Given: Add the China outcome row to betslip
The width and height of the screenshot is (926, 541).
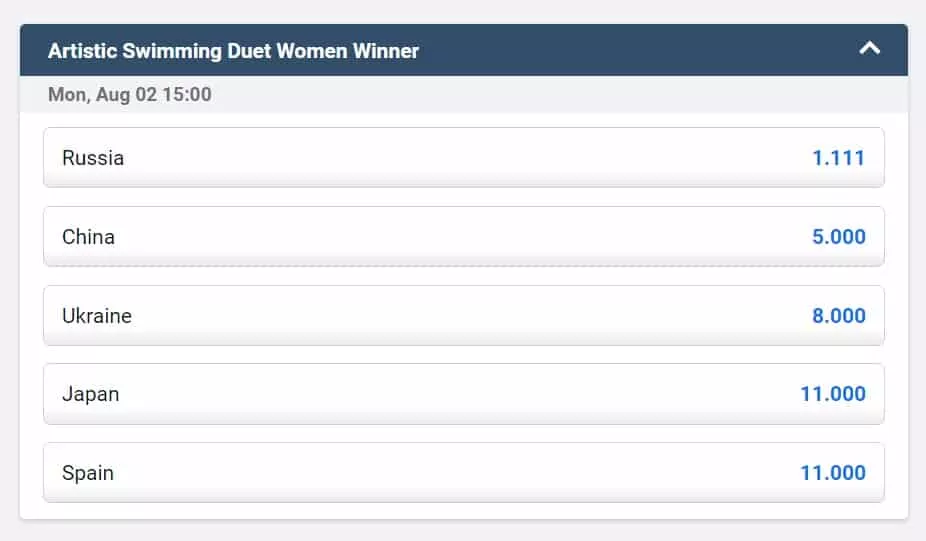Looking at the screenshot, I should (x=463, y=237).
